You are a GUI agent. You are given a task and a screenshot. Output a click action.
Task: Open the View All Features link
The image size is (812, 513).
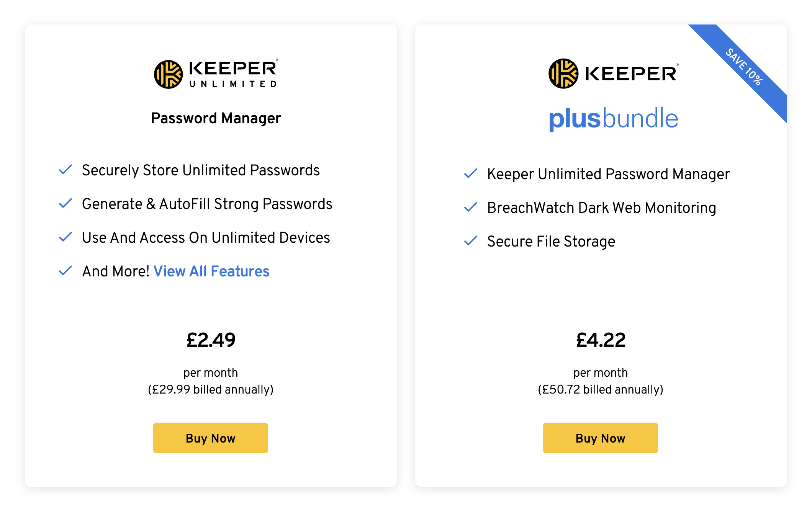click(x=211, y=271)
